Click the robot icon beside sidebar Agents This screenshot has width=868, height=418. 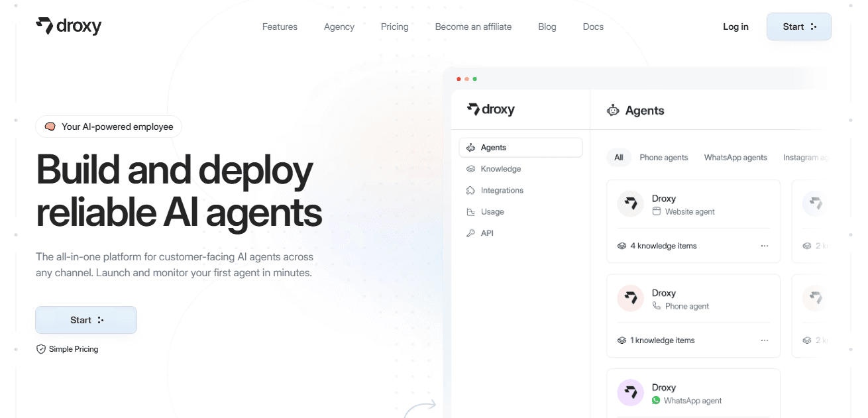tap(470, 148)
